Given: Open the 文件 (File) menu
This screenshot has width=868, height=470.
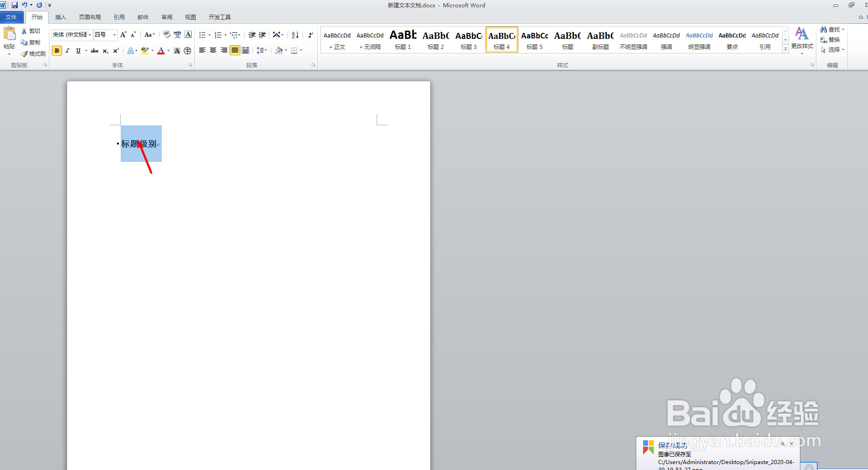Looking at the screenshot, I should [x=12, y=17].
